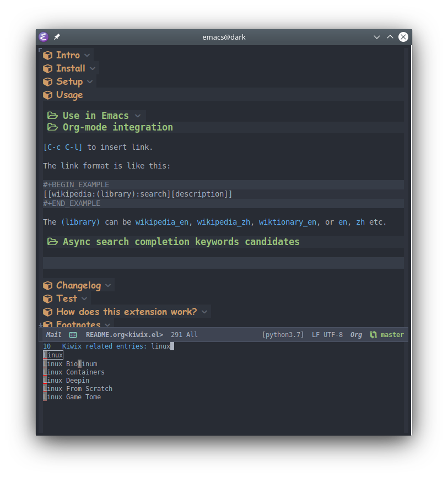This screenshot has width=448, height=478.
Task: Click the book icon in the mode line
Action: 73,335
